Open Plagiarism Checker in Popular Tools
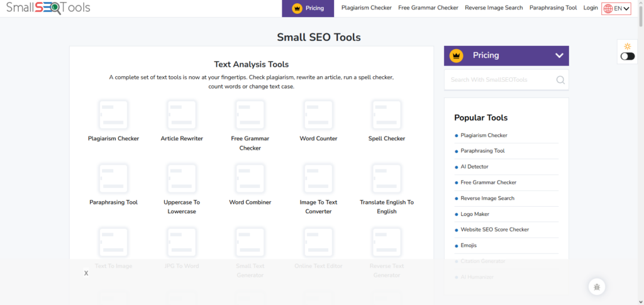Image resolution: width=644 pixels, height=305 pixels. point(484,135)
